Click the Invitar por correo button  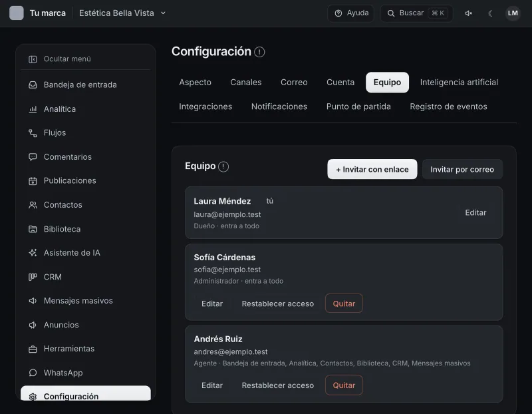tap(462, 169)
